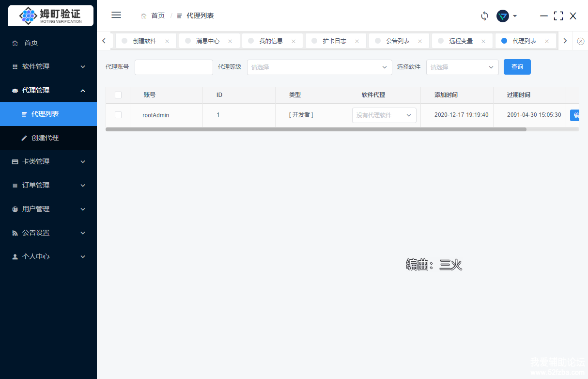
Task: Click the 查询 search button
Action: point(517,67)
